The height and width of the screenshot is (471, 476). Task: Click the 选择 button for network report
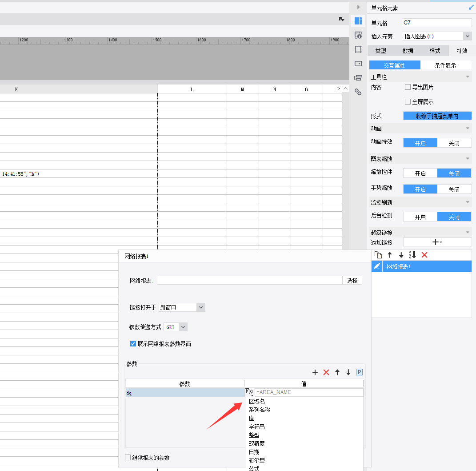tap(352, 281)
